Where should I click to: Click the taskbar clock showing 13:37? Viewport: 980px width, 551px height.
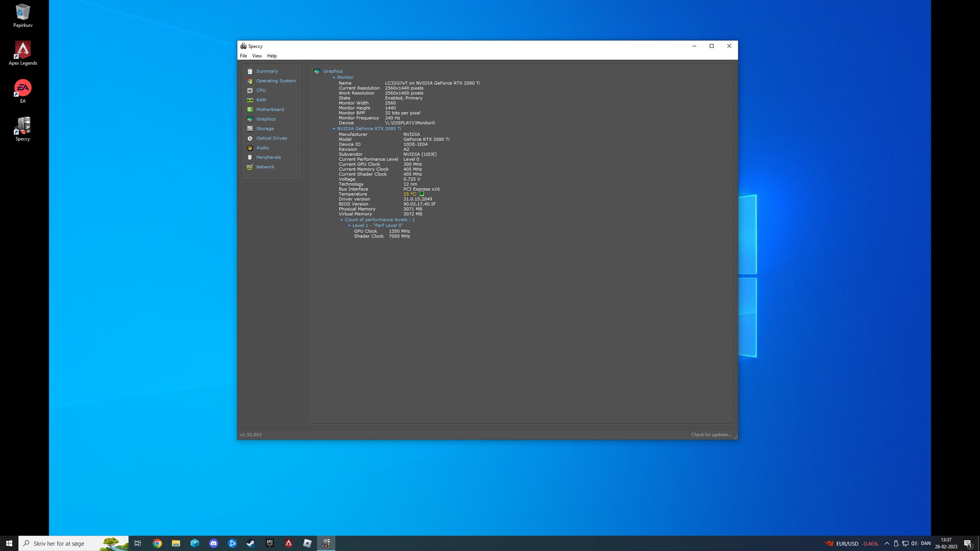pos(946,543)
